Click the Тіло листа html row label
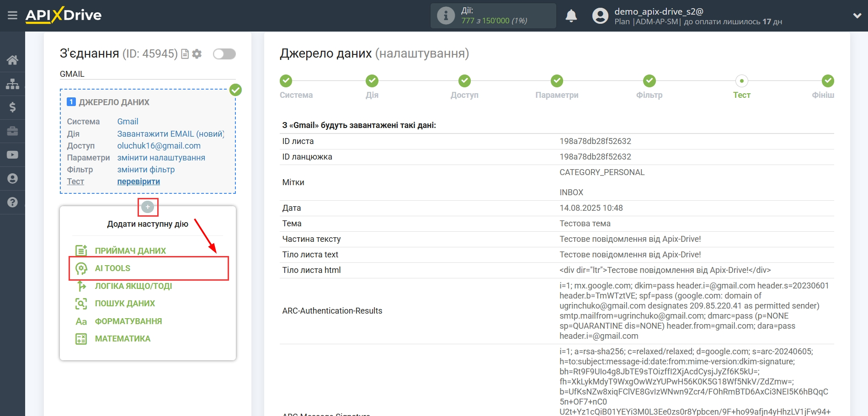This screenshot has width=868, height=416. [311, 270]
